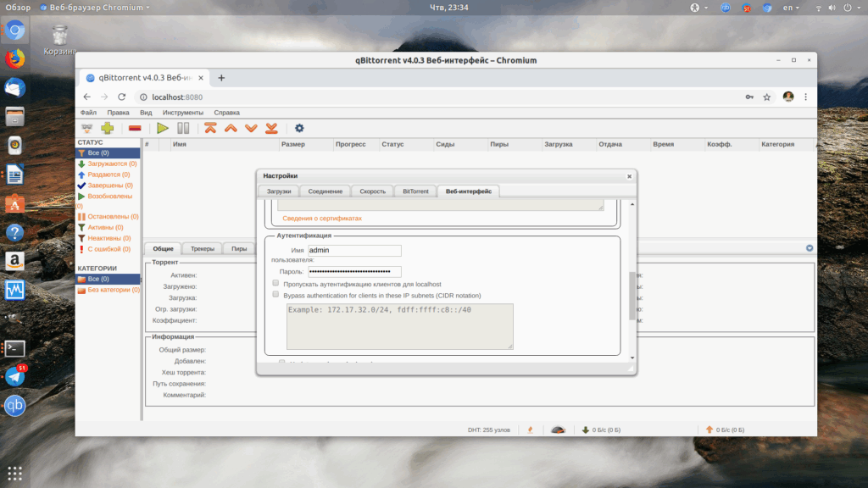Click the download speed 0 Б/с indicator
The image size is (868, 488).
pyautogui.click(x=601, y=430)
